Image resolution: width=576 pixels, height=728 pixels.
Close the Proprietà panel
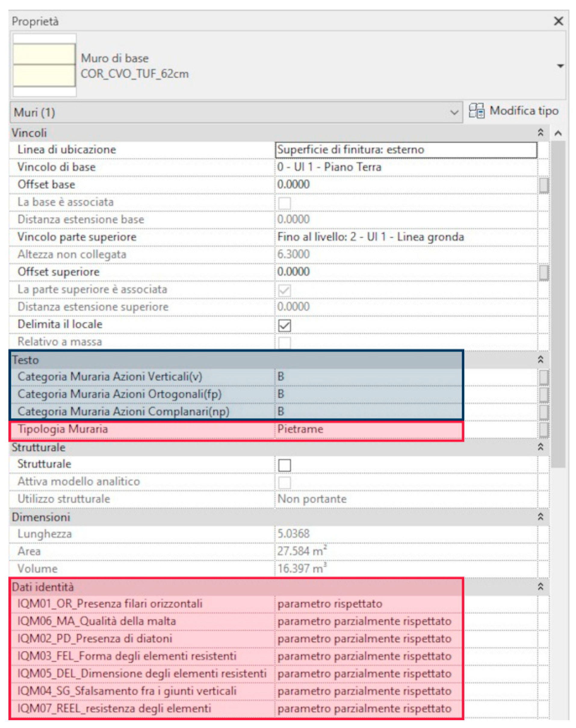click(559, 21)
